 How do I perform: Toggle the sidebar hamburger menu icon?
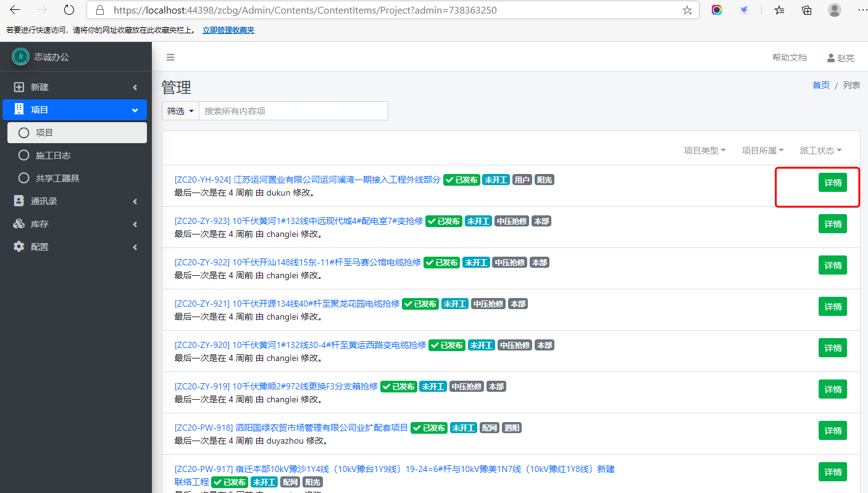point(170,57)
